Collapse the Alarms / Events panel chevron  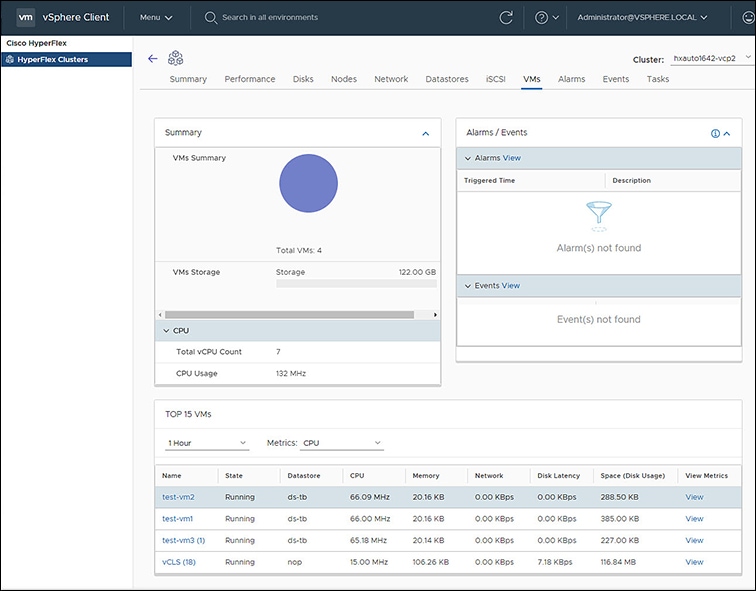(727, 134)
